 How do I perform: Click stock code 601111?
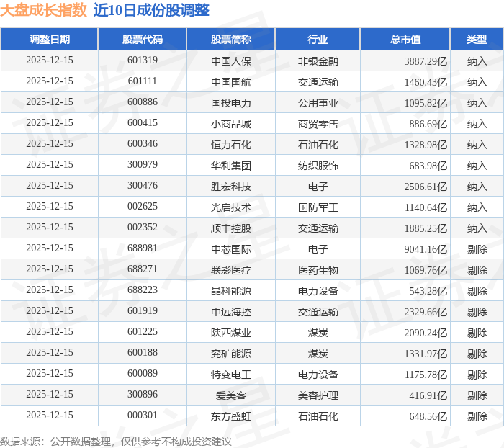point(143,81)
